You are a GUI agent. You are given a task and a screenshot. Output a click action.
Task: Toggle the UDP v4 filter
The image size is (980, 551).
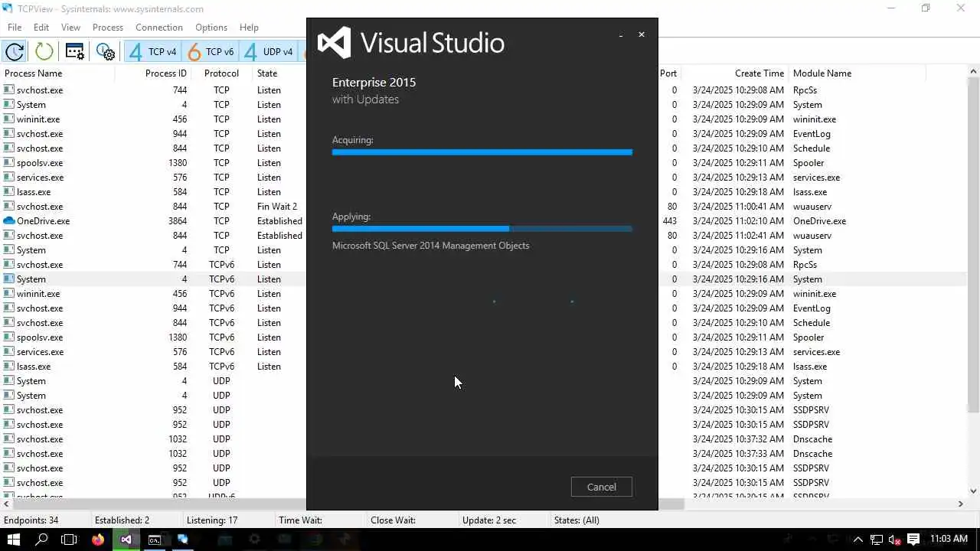(x=269, y=51)
